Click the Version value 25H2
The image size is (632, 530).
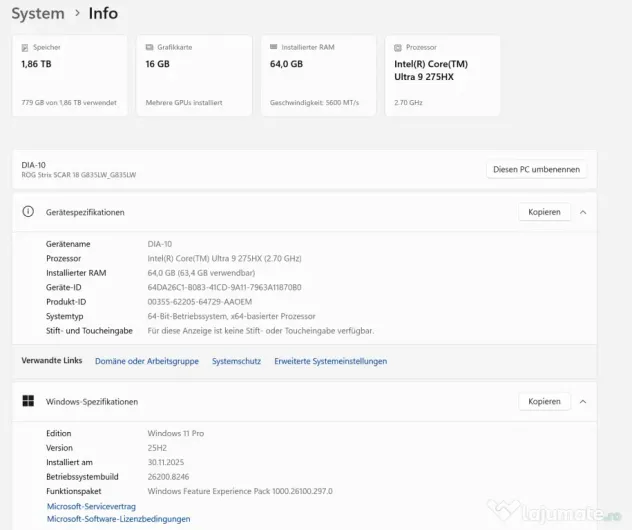tap(157, 448)
